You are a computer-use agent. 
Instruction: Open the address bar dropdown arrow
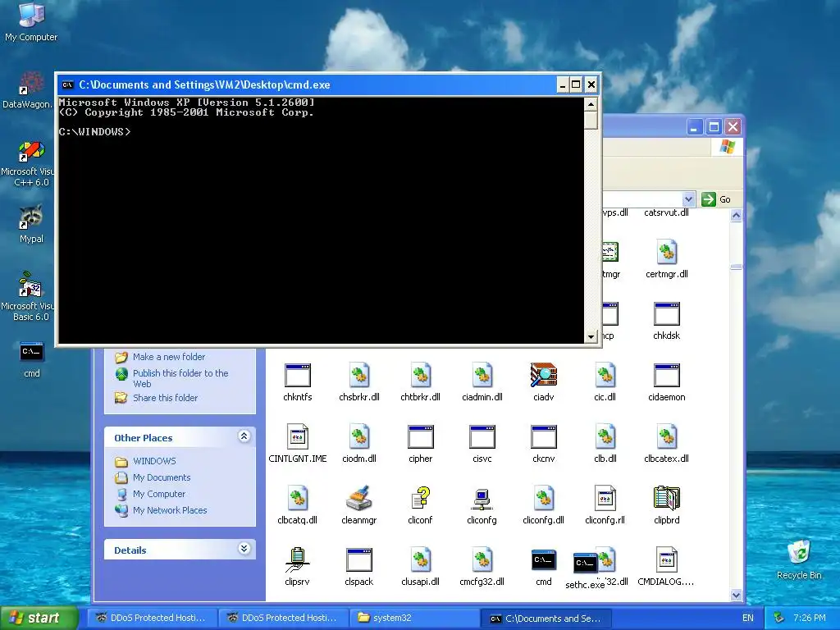[688, 199]
